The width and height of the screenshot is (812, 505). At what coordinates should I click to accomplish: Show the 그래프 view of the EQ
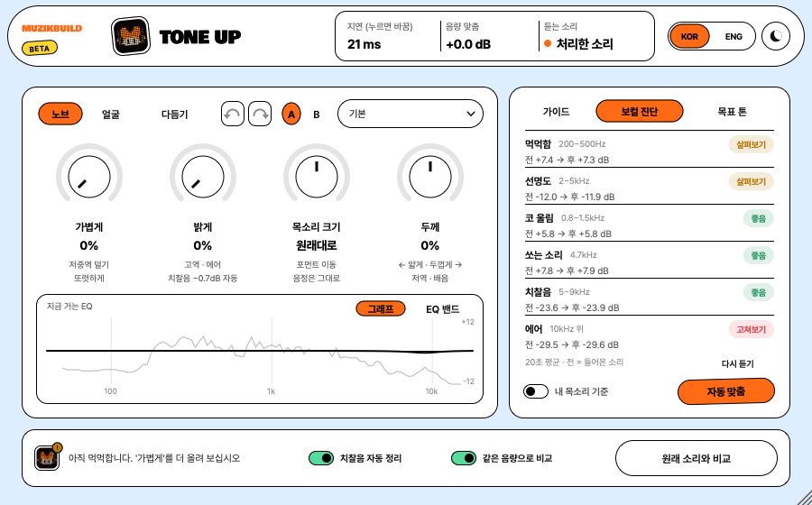pyautogui.click(x=381, y=309)
